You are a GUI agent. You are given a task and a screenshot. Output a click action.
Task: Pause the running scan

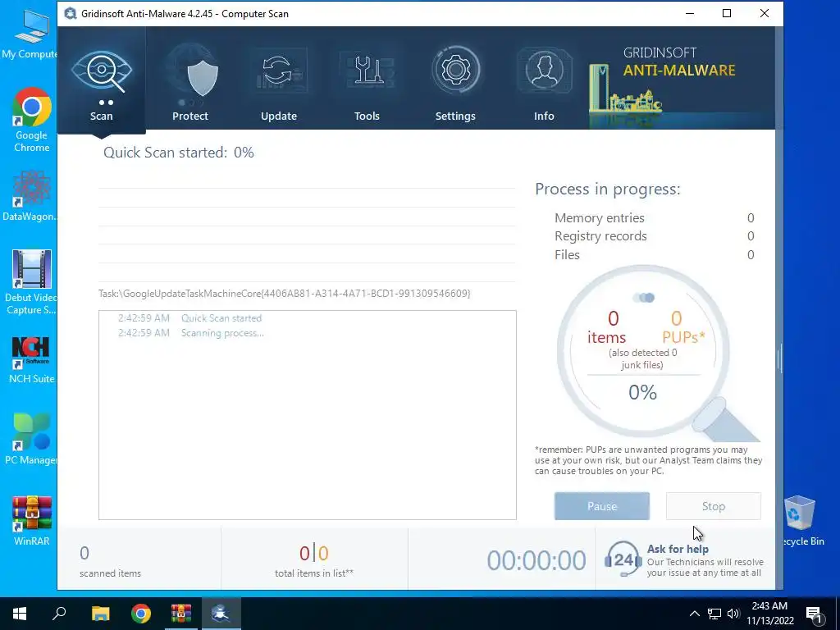coord(601,506)
